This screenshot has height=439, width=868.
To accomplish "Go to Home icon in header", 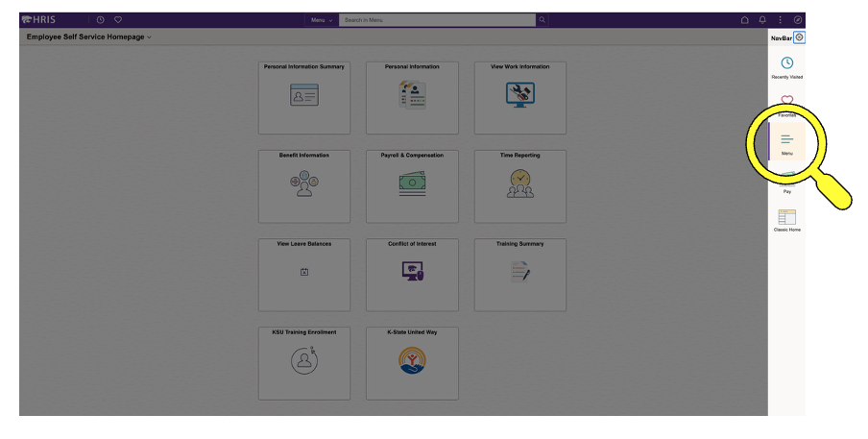I will [744, 20].
